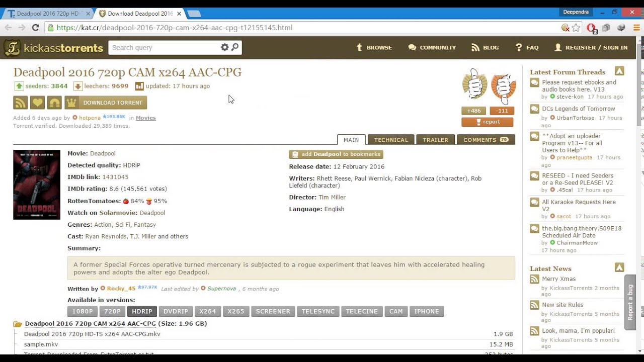Select the X265 version button
This screenshot has width=644, height=362.
[x=235, y=311]
